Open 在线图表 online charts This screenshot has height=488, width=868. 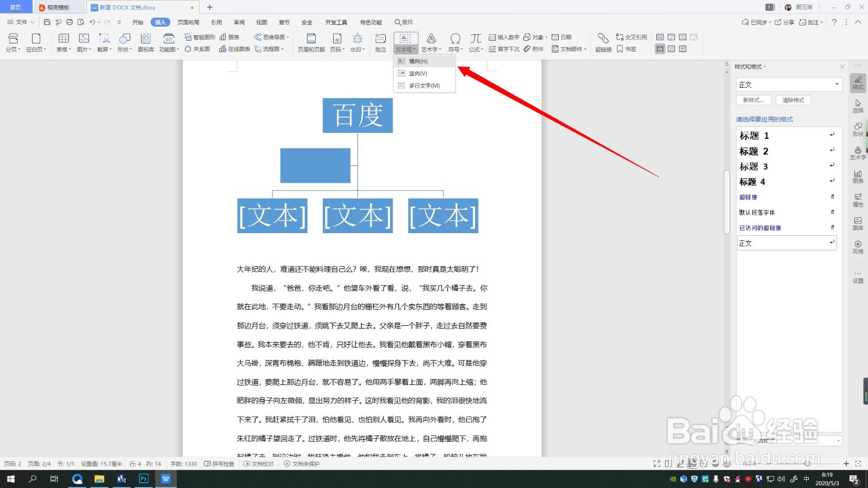(x=234, y=49)
